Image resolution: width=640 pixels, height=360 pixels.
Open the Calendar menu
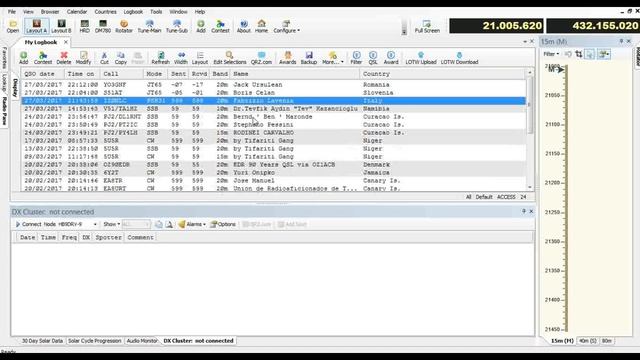(x=77, y=12)
